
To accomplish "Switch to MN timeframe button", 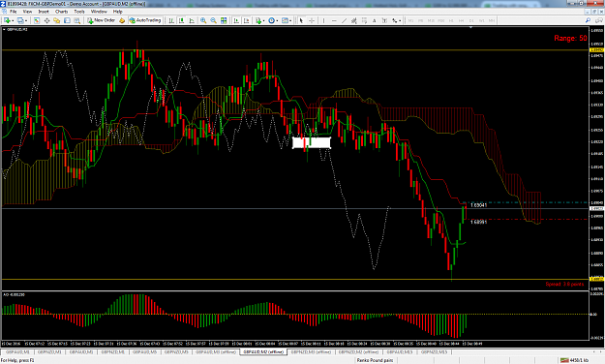I will click(x=491, y=20).
